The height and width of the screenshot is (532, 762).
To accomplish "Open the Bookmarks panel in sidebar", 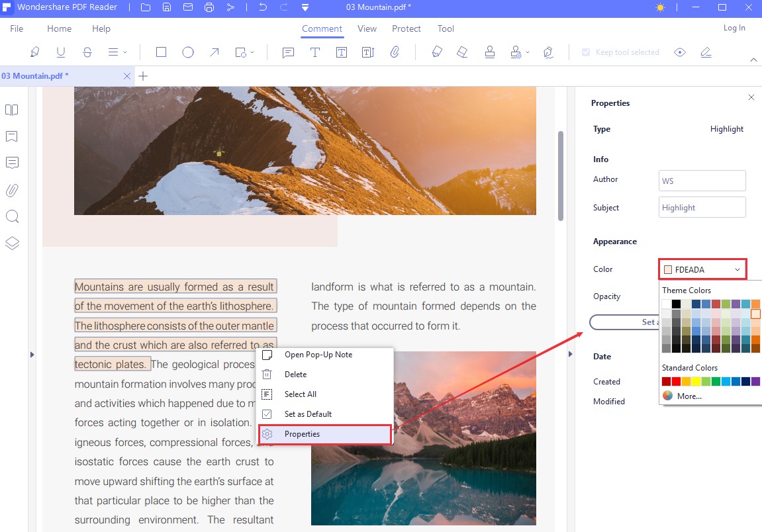I will pos(12,136).
